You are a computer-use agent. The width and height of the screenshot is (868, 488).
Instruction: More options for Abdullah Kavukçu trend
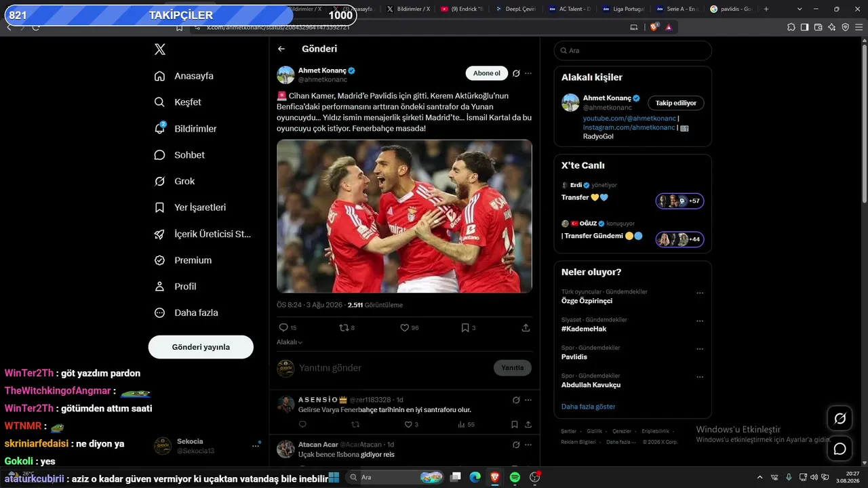pos(700,377)
